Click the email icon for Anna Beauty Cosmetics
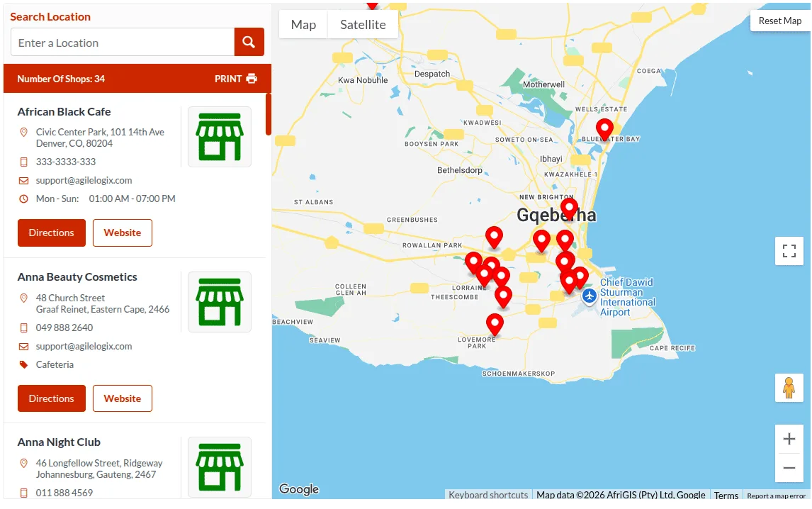812x509 pixels. coord(23,347)
